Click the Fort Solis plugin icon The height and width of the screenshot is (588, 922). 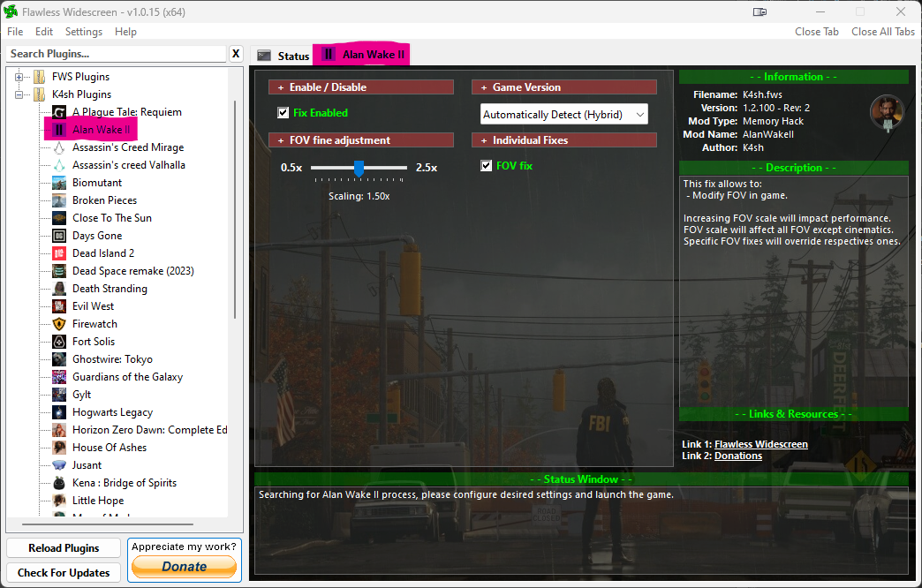pyautogui.click(x=59, y=342)
